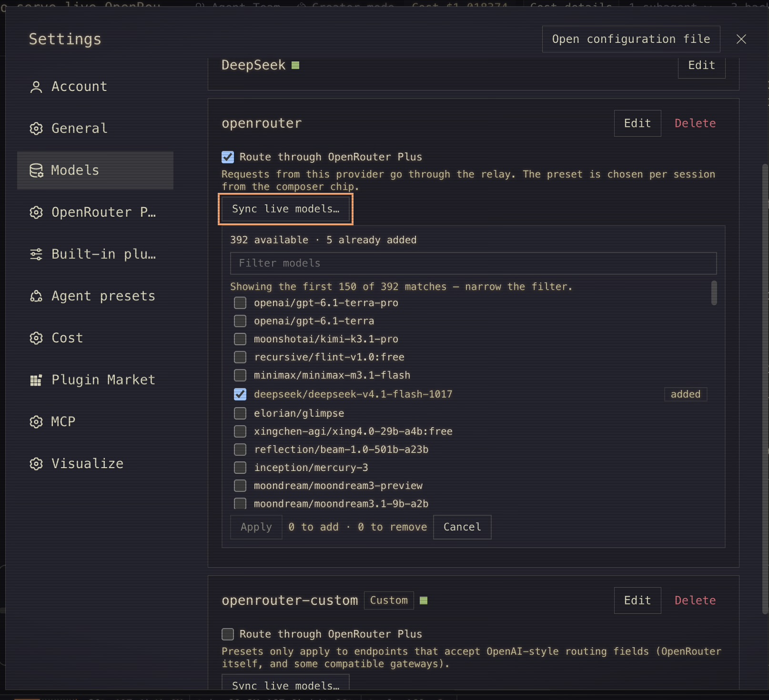
Task: Click the Cost gear icon
Action: tap(36, 338)
